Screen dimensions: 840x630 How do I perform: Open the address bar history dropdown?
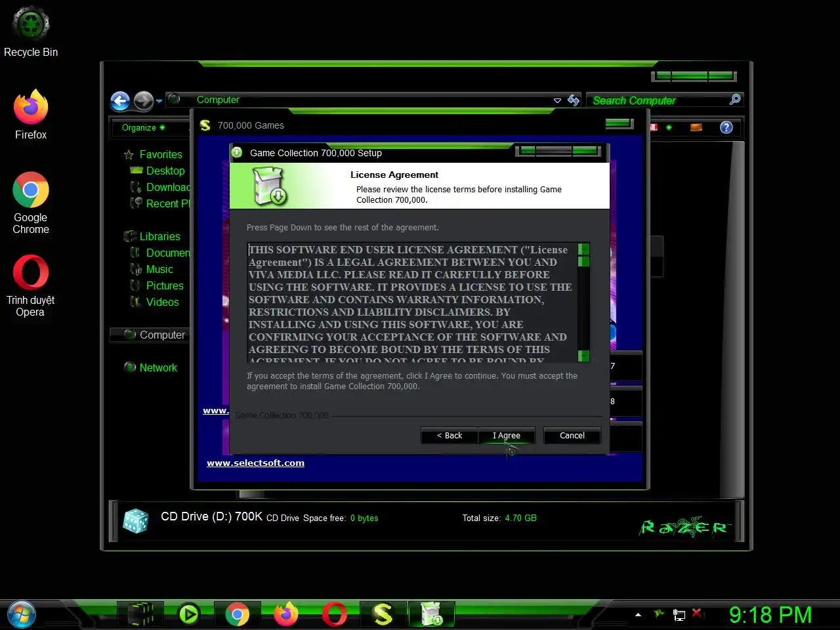[557, 100]
